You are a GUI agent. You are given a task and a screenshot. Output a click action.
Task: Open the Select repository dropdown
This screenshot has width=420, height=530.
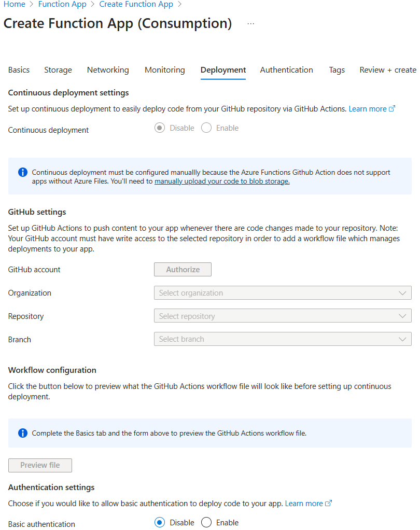click(283, 316)
